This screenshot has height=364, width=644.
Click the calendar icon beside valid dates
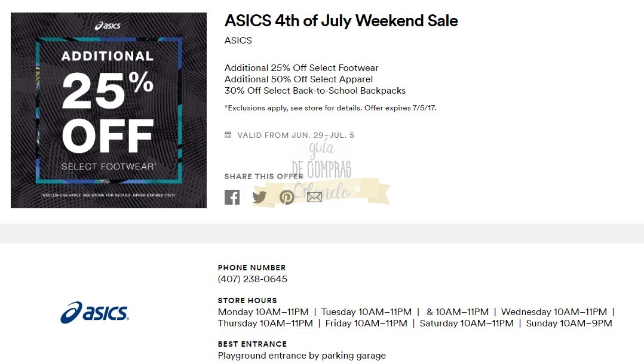click(x=228, y=135)
